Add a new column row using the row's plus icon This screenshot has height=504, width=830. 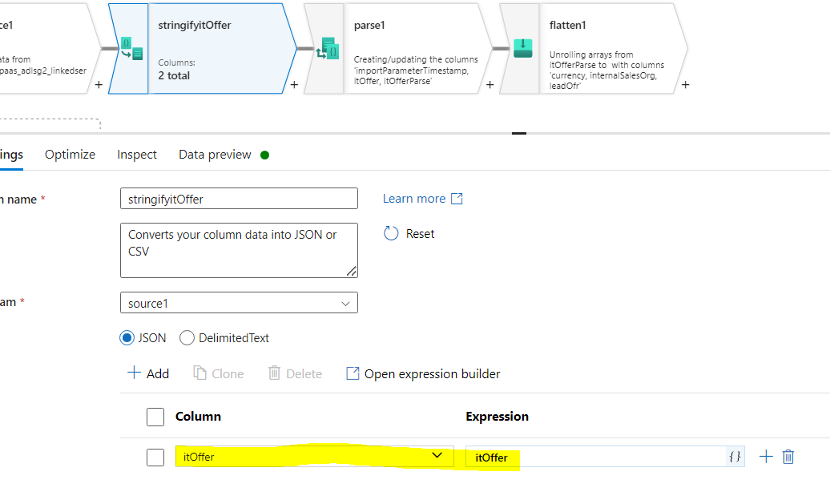766,457
